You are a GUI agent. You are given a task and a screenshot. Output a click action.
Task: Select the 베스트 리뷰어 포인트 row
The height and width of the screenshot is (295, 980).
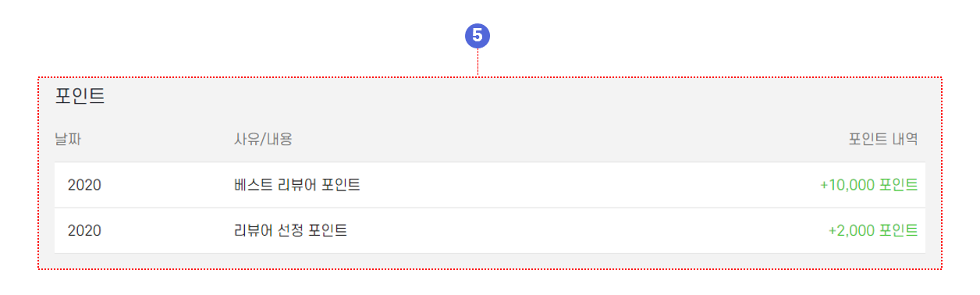pyautogui.click(x=490, y=185)
